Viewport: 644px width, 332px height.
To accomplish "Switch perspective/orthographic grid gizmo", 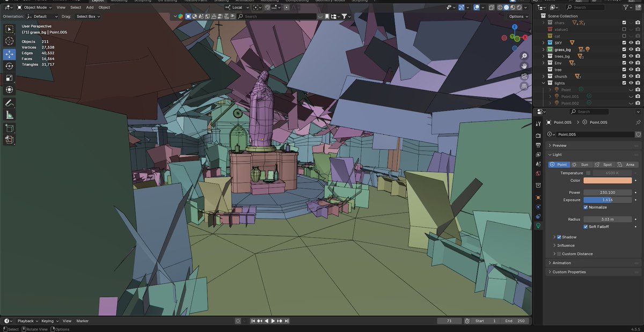I will pos(524,86).
